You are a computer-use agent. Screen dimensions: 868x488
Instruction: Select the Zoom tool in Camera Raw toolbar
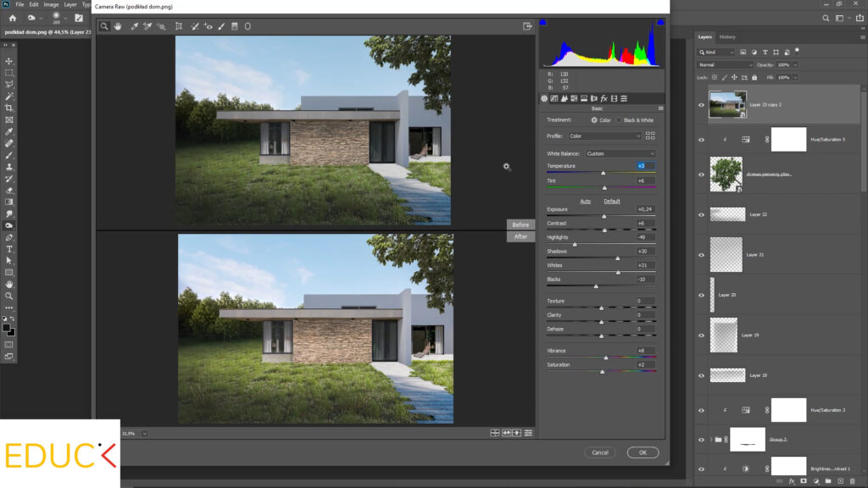[x=104, y=26]
